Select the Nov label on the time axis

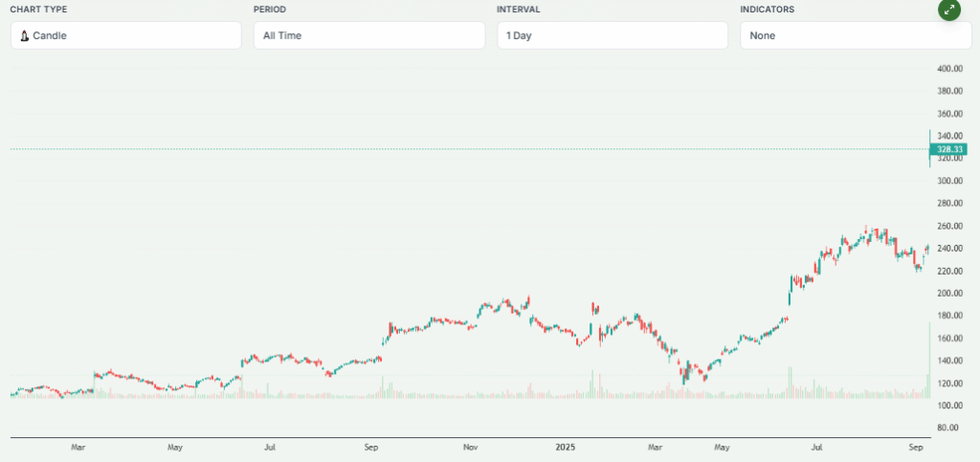coord(470,446)
